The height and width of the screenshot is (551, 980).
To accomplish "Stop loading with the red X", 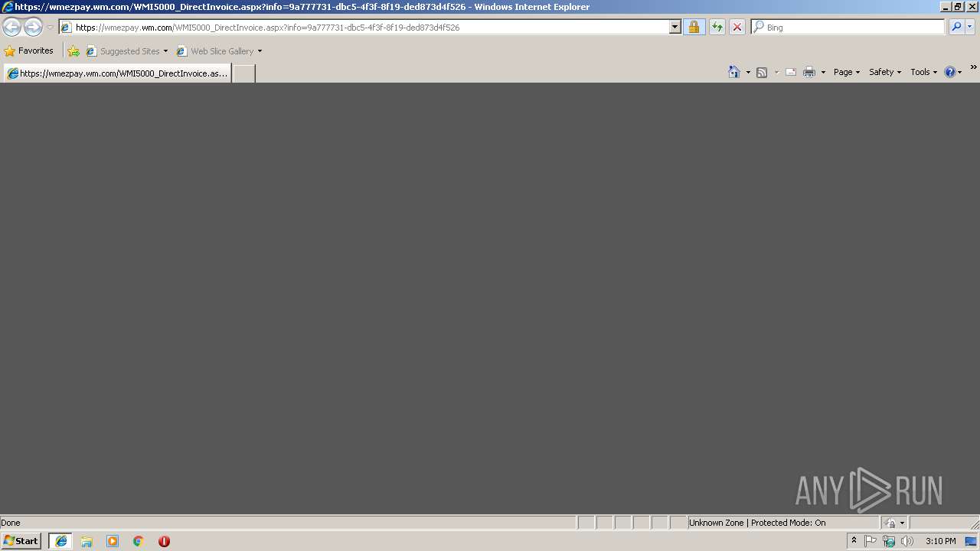I will pos(737,27).
